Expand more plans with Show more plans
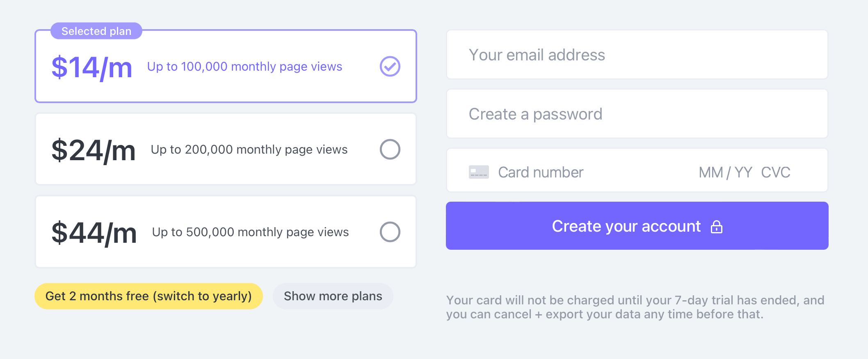Screen dimensions: 868x359 pyautogui.click(x=333, y=296)
